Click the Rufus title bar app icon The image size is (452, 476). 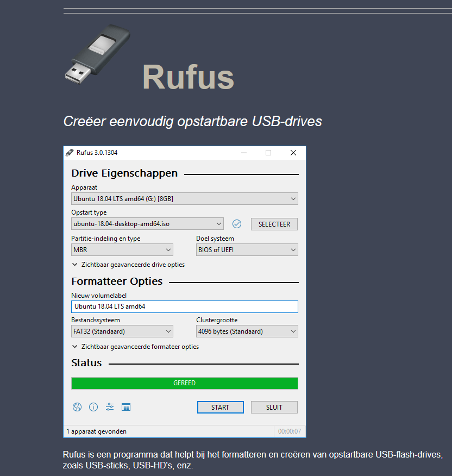click(x=70, y=153)
